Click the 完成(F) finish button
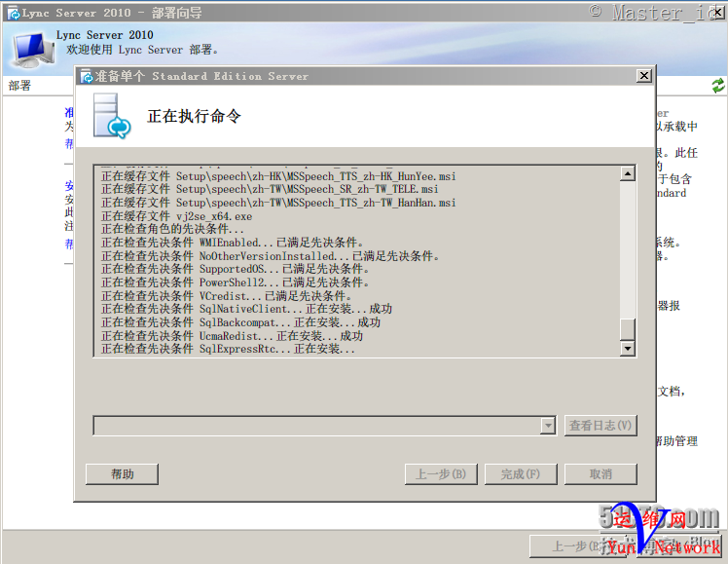The image size is (728, 564). point(521,473)
